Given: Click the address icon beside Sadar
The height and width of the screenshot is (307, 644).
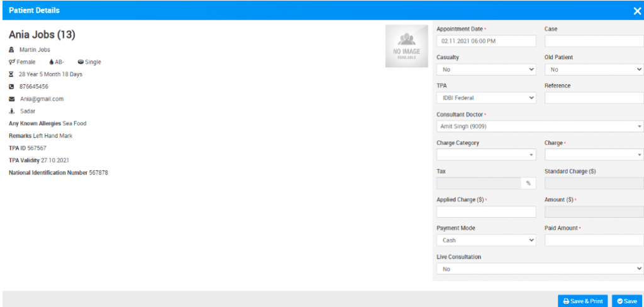Looking at the screenshot, I should pyautogui.click(x=11, y=111).
